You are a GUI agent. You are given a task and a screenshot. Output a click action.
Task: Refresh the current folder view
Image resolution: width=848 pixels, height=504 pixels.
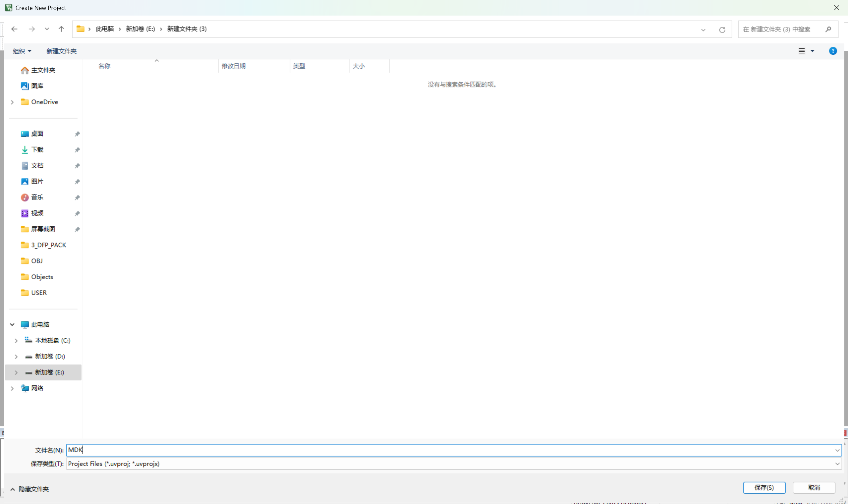tap(722, 30)
